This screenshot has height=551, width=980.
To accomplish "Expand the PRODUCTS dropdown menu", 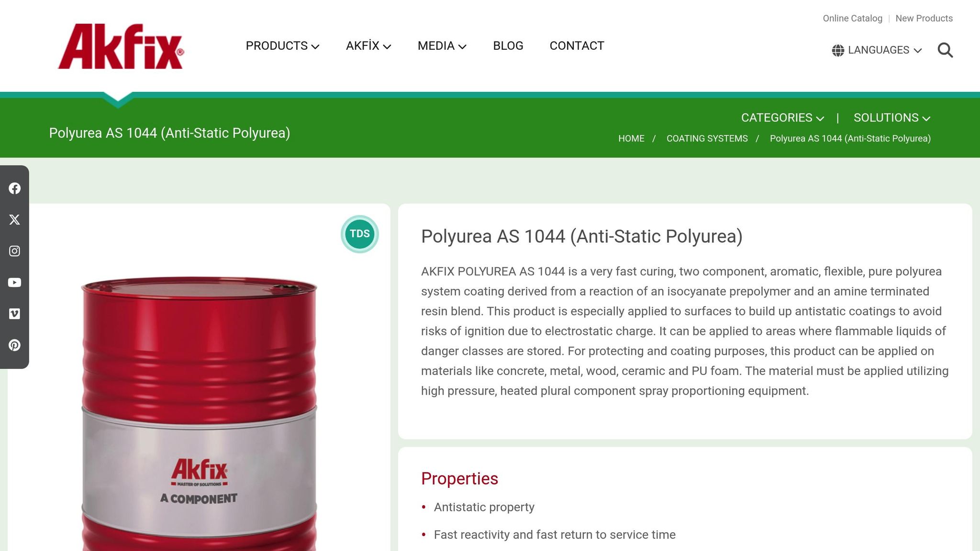I will (282, 46).
